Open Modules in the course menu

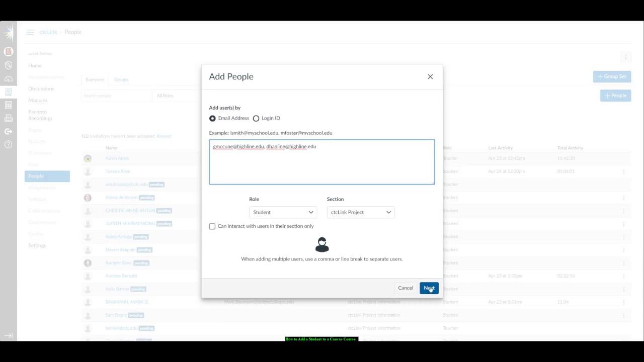click(38, 100)
